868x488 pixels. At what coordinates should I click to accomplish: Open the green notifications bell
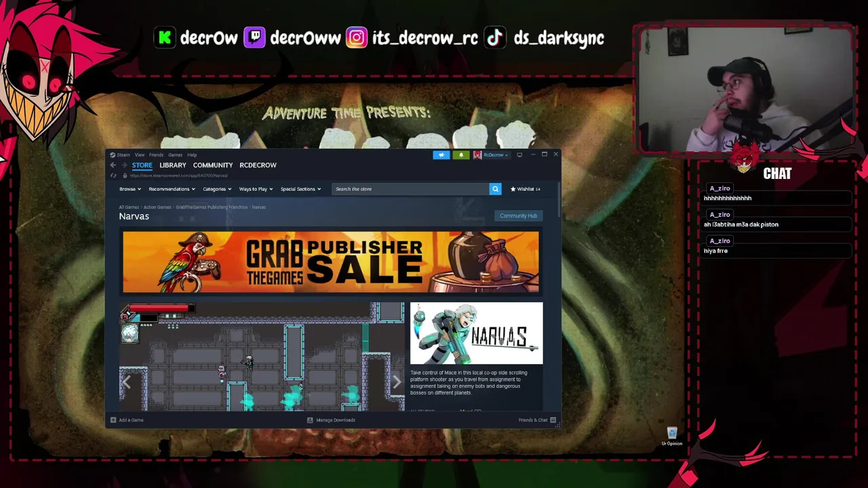(461, 155)
